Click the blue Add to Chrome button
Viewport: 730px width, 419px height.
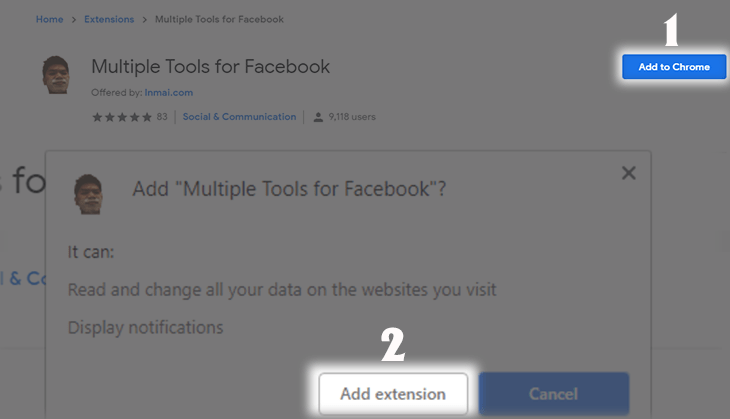tap(674, 67)
